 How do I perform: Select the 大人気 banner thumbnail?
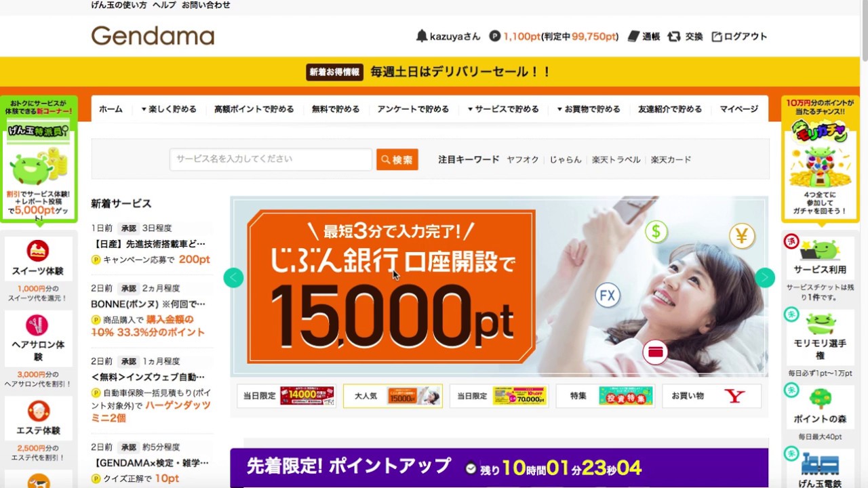[393, 396]
